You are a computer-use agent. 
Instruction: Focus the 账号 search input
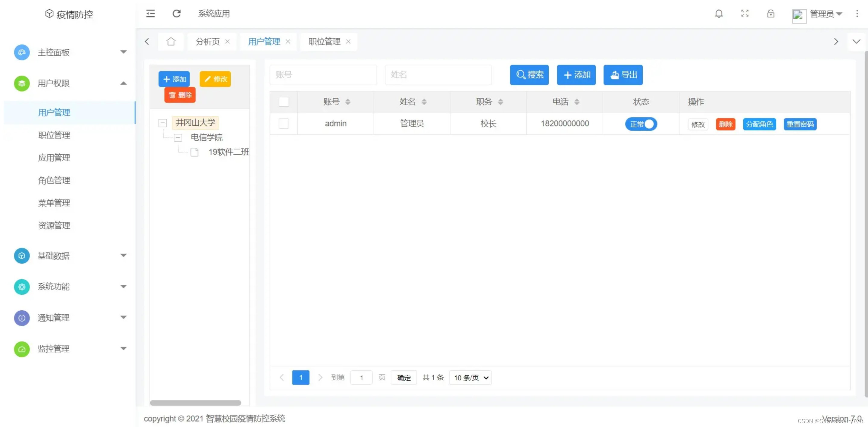coord(323,75)
